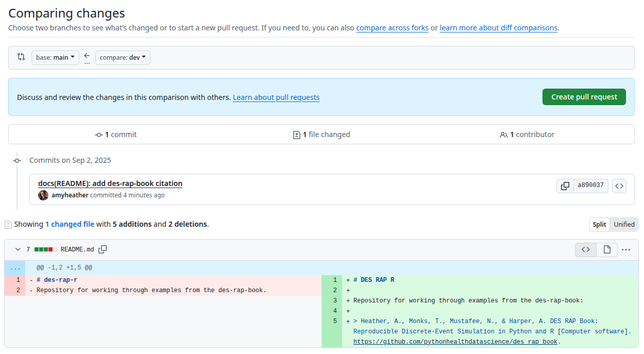This screenshot has height=354, width=644.
Task: Open the compare: dev branch dropdown
Action: click(x=123, y=58)
